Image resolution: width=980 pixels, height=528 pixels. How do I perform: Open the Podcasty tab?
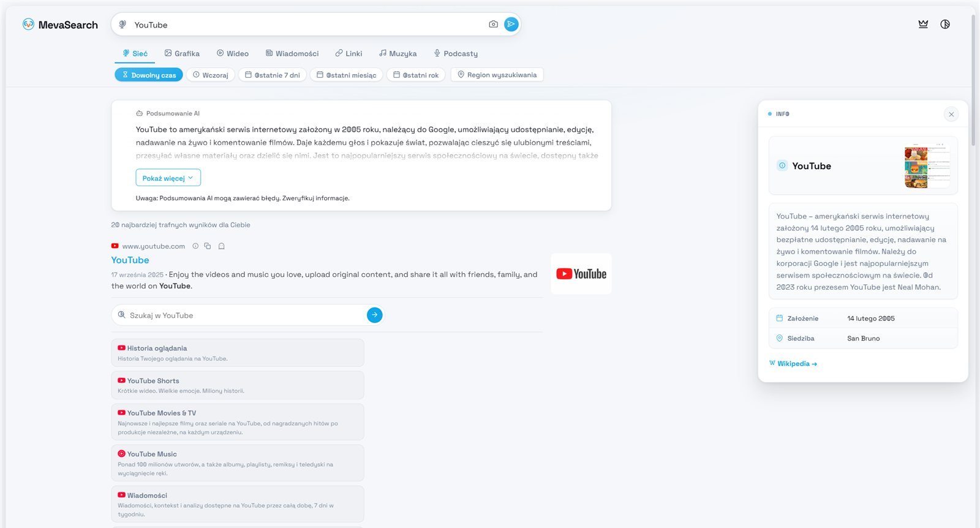[x=456, y=53]
